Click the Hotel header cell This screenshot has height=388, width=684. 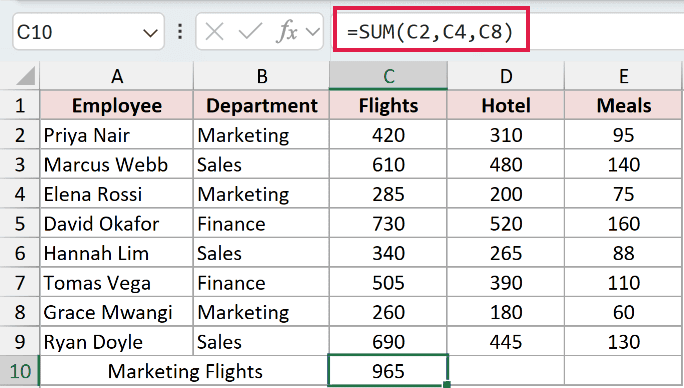506,105
